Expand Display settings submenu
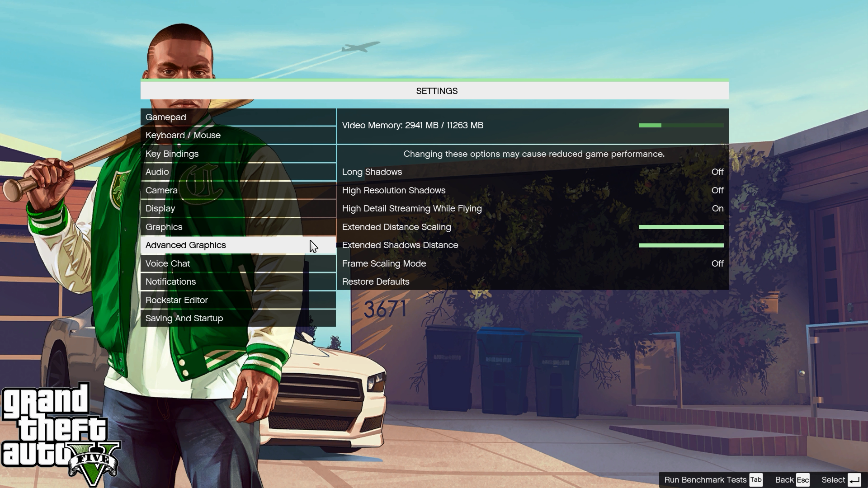The height and width of the screenshot is (488, 868). coord(160,208)
